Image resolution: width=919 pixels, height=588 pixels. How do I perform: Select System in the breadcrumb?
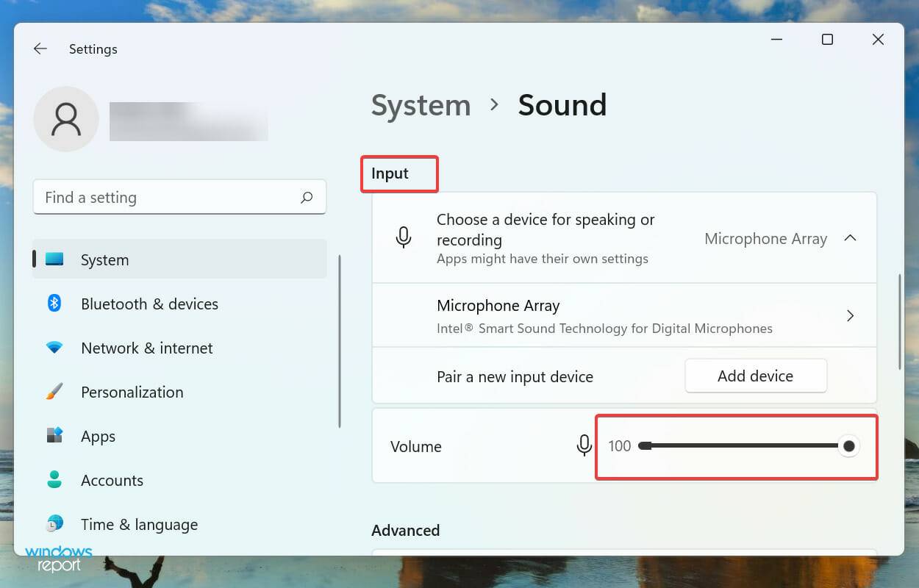tap(421, 105)
